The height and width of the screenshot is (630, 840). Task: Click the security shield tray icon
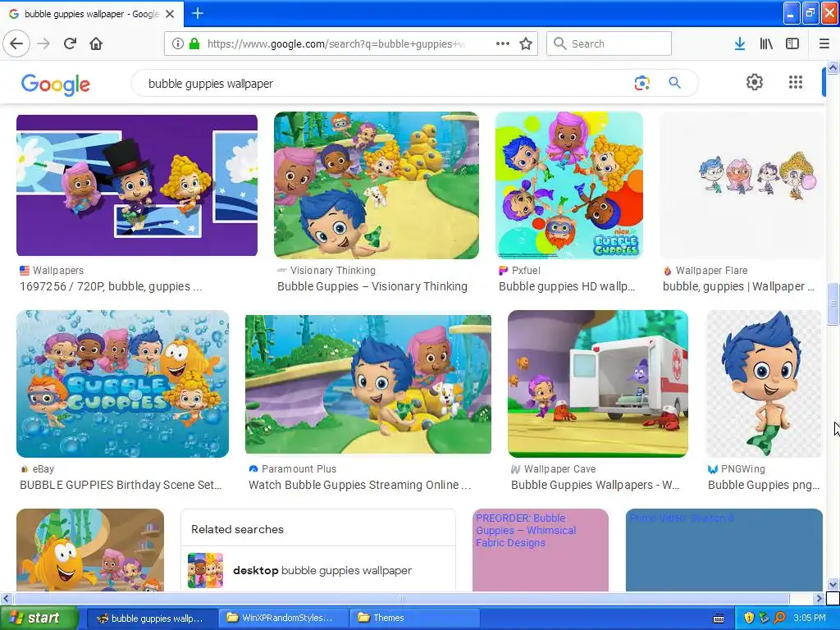click(748, 618)
